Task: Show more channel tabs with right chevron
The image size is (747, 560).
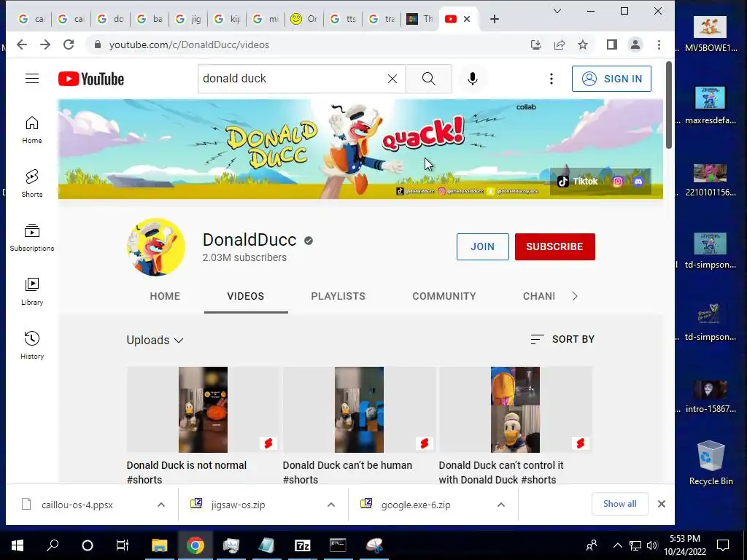Action: coord(575,296)
